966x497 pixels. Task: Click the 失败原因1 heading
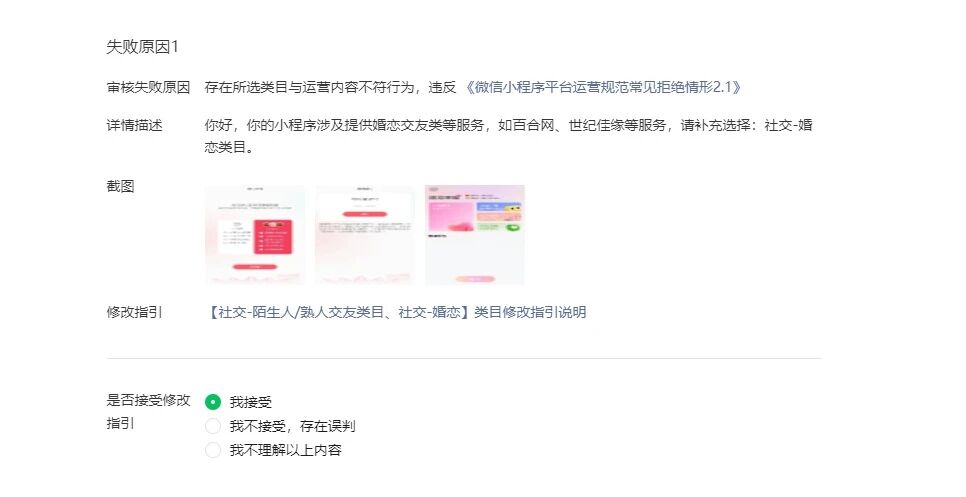coord(142,47)
